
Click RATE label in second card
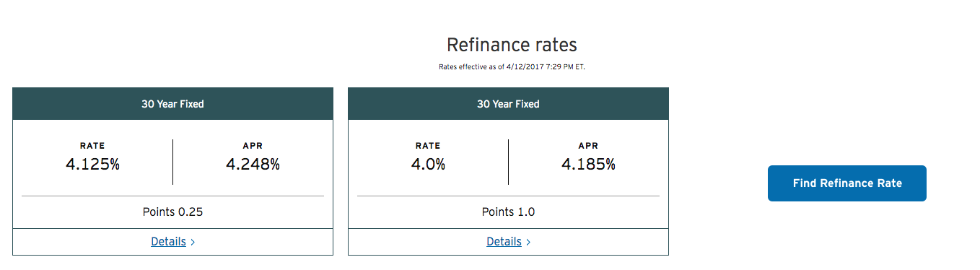428,146
